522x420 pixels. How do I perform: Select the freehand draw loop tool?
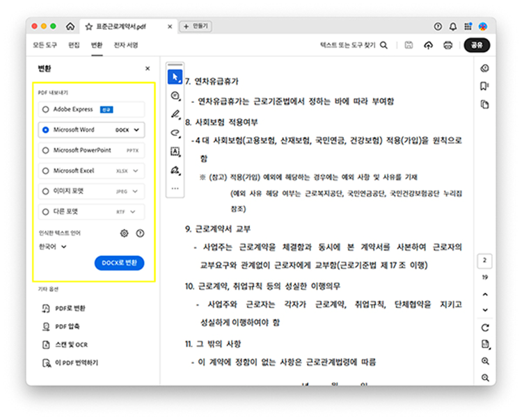pyautogui.click(x=175, y=133)
